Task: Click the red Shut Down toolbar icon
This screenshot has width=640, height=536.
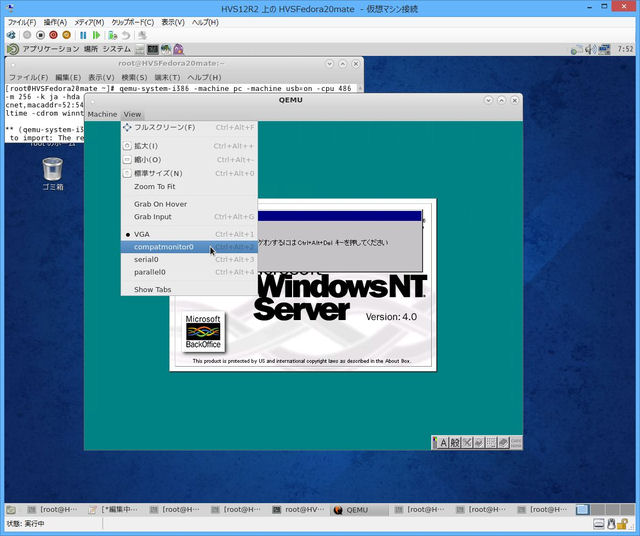Action: (x=53, y=36)
